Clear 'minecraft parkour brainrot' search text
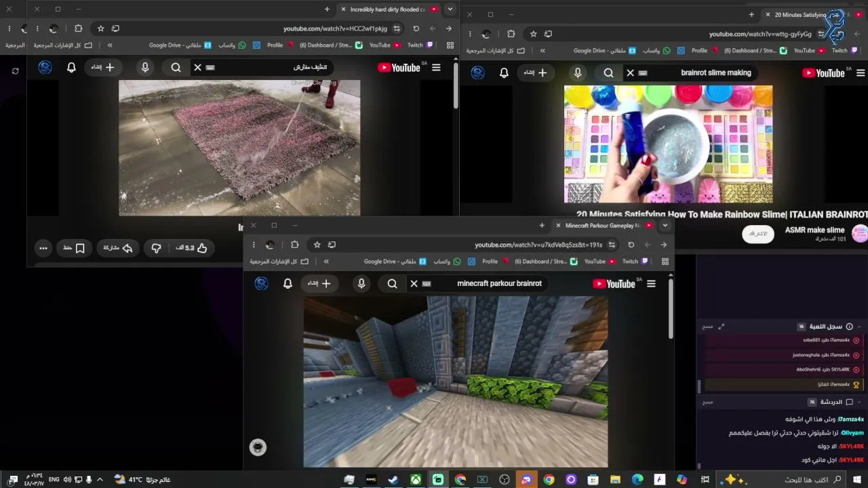The image size is (868, 488). [414, 284]
